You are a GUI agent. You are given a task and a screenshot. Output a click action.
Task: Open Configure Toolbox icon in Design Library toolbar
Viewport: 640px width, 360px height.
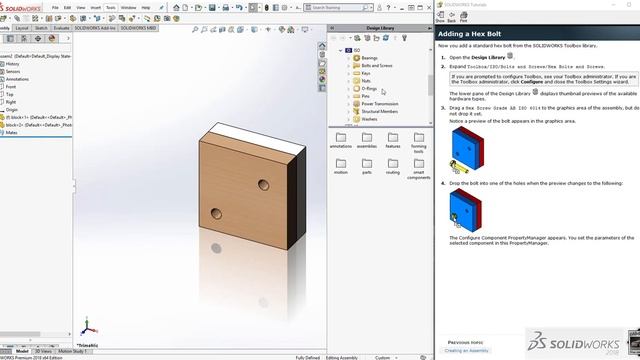pyautogui.click(x=404, y=38)
